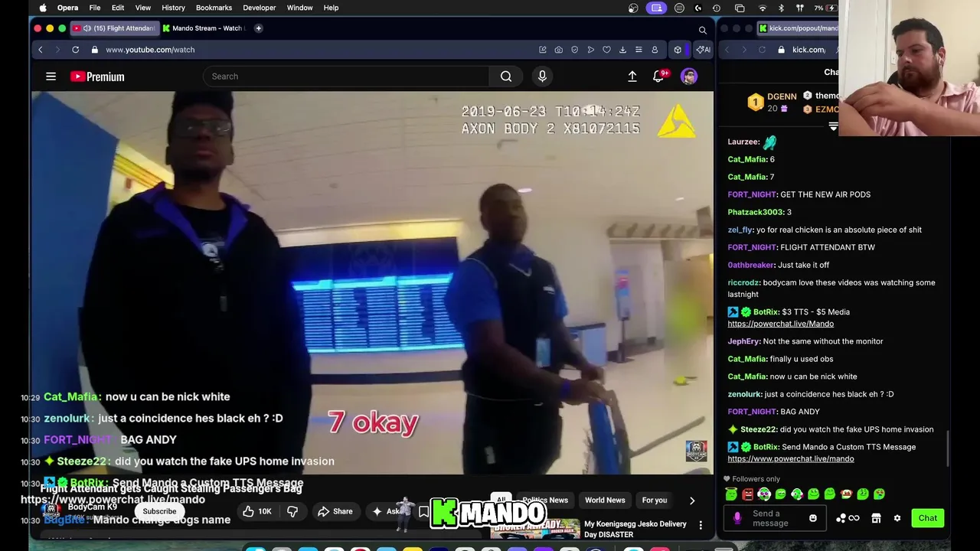
Task: Open the YouTube create upload icon
Action: [632, 77]
